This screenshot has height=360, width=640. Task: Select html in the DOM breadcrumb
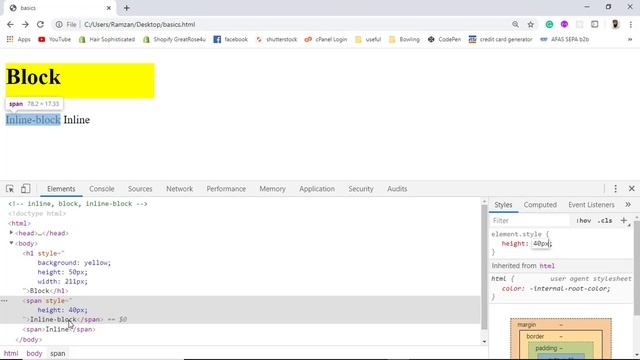click(11, 353)
